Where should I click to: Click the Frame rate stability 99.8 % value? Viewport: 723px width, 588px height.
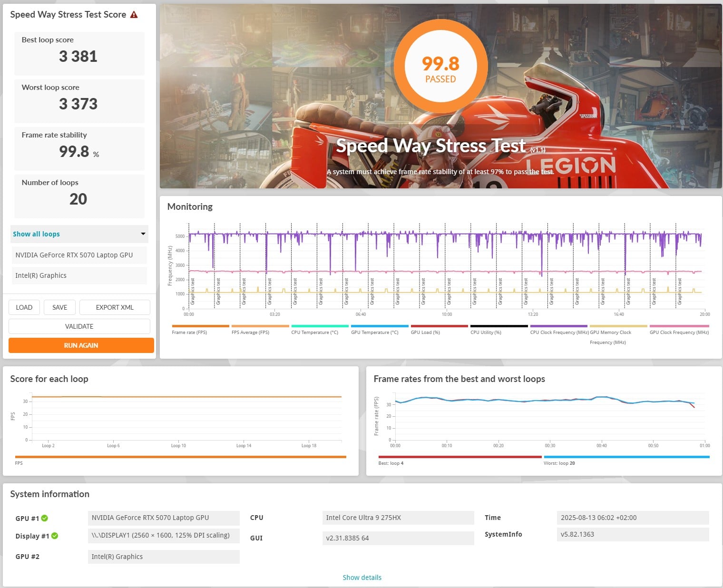point(79,152)
